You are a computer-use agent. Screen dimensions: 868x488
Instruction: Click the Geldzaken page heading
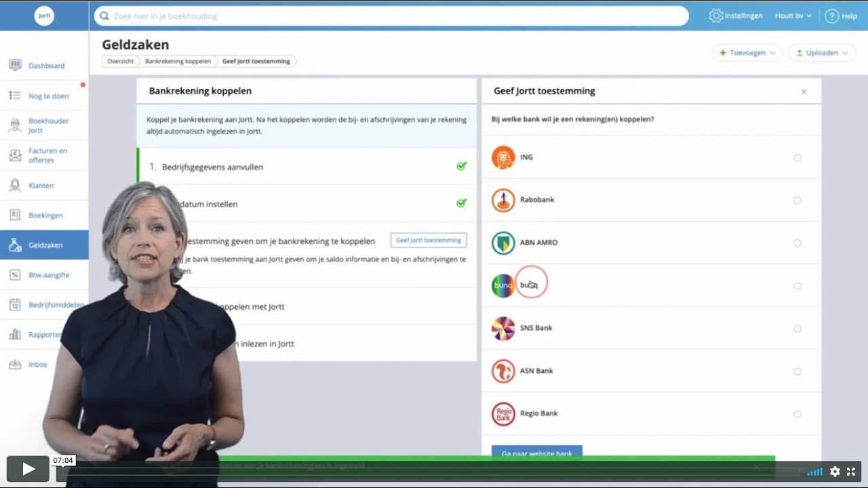coord(136,45)
